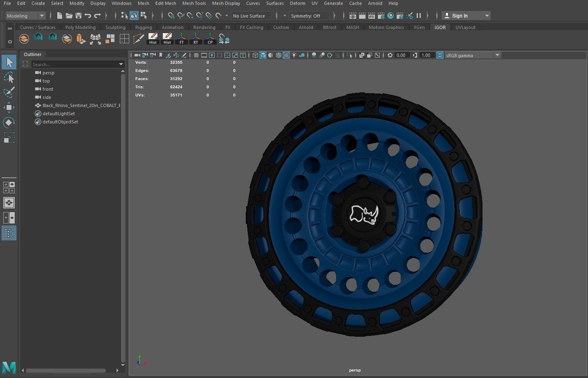The width and height of the screenshot is (588, 378).
Task: Enable snap to points
Action: tap(190, 16)
